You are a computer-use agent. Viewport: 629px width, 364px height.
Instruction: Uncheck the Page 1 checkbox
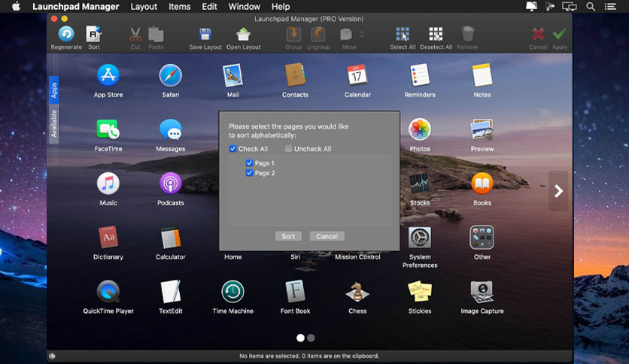(249, 162)
